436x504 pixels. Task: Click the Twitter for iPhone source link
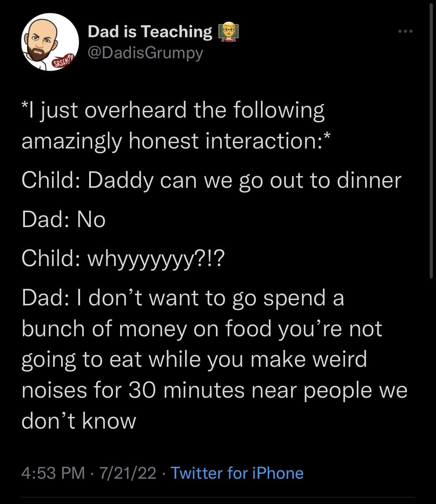(237, 473)
